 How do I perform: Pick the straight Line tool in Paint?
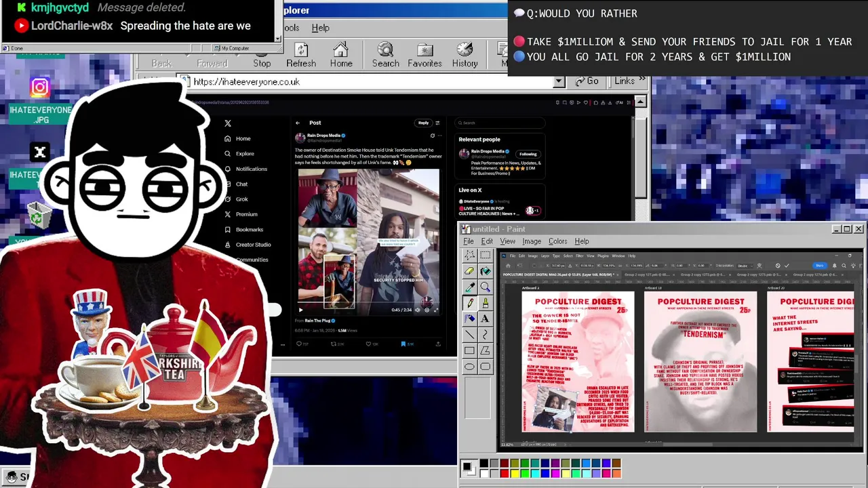tap(469, 335)
